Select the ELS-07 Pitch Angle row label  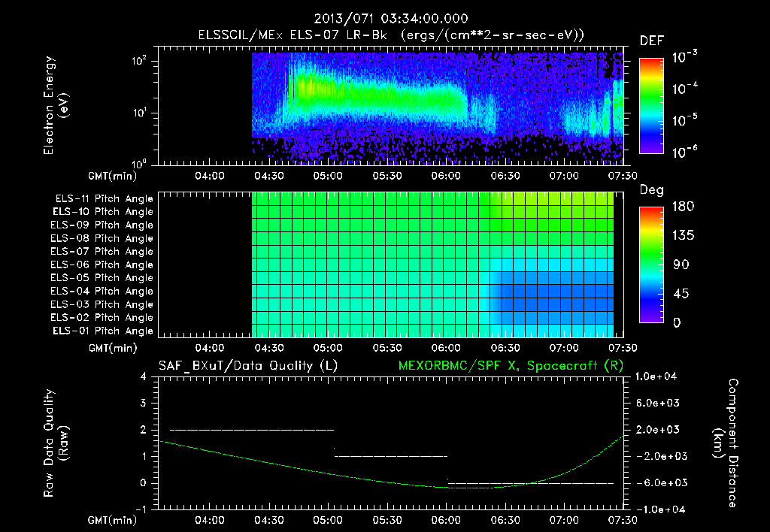(102, 252)
